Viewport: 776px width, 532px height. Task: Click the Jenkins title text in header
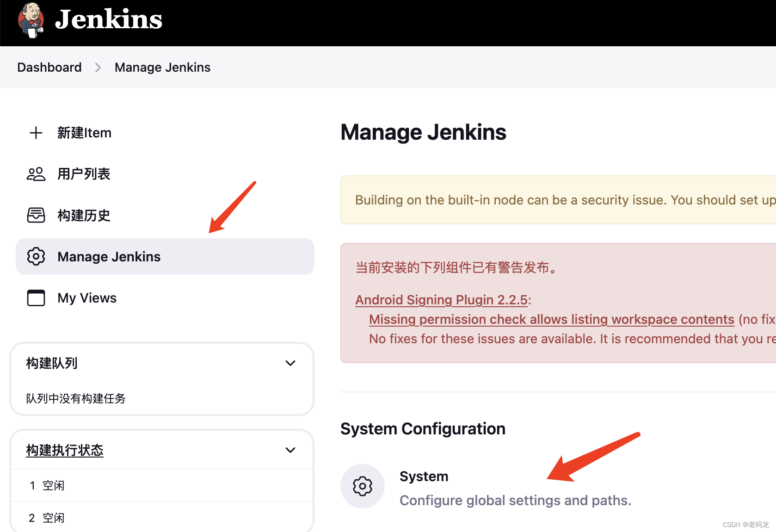pyautogui.click(x=109, y=19)
